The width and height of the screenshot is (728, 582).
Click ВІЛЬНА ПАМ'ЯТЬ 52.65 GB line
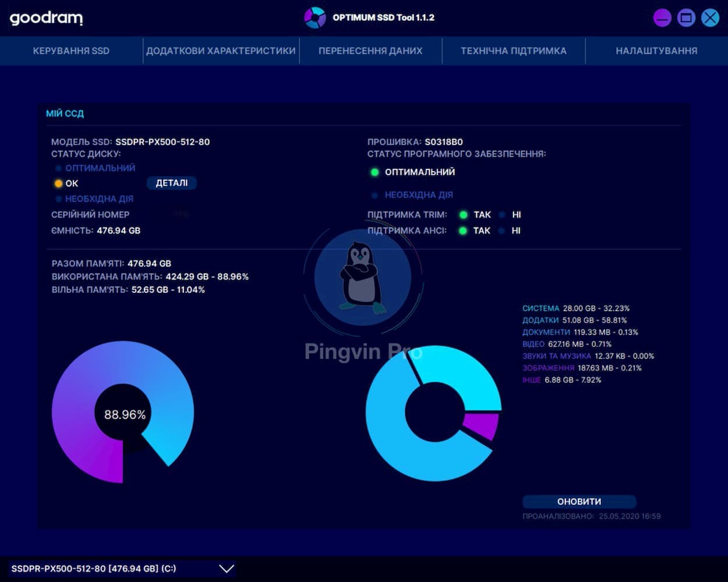128,290
